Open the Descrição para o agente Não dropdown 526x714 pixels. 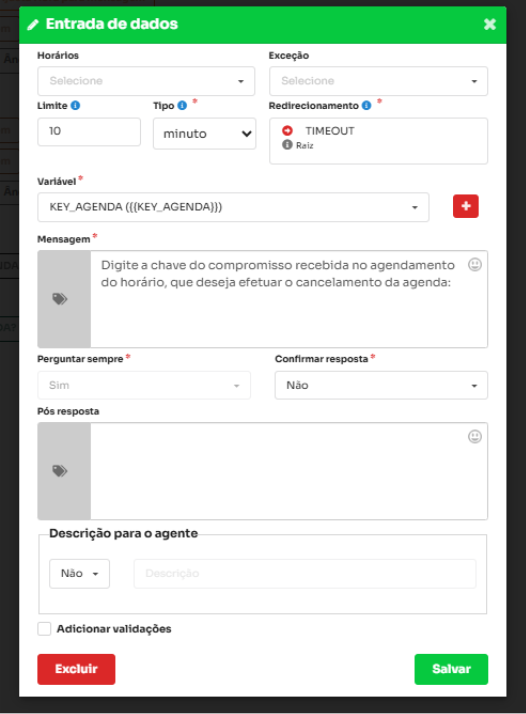[80, 574]
